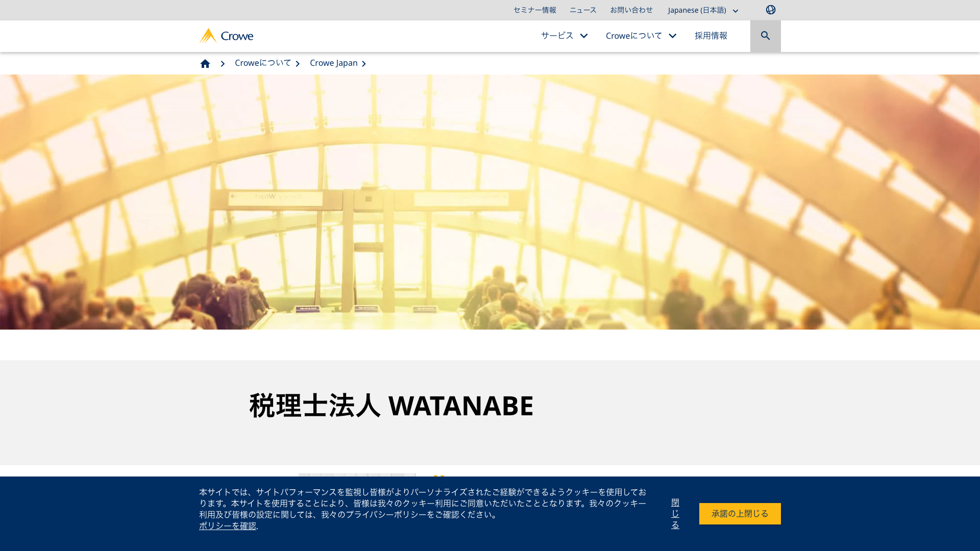Click 閉じる link in cookie banner
The image size is (980, 551).
pyautogui.click(x=675, y=514)
